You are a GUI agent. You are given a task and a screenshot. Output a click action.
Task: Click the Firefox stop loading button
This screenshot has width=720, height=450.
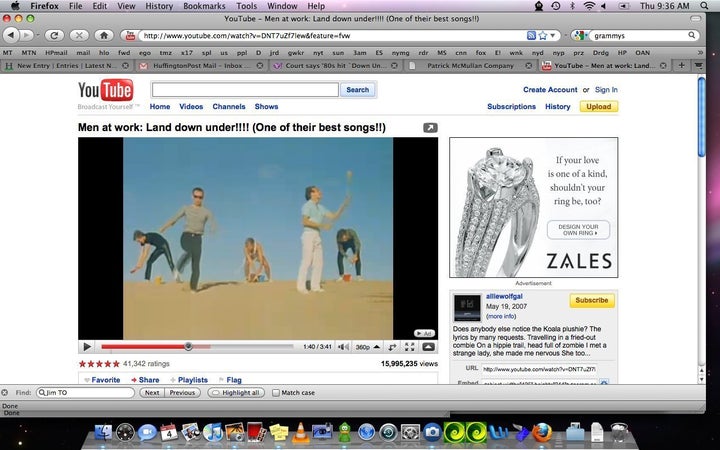pyautogui.click(x=79, y=35)
